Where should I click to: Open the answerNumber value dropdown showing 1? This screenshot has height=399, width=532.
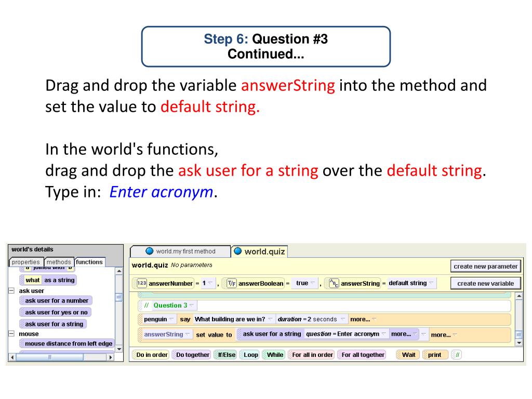coord(207,283)
